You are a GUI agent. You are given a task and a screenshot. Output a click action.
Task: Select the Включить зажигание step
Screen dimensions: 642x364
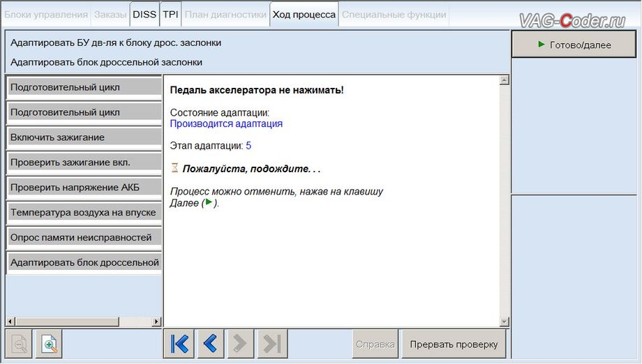(x=83, y=137)
